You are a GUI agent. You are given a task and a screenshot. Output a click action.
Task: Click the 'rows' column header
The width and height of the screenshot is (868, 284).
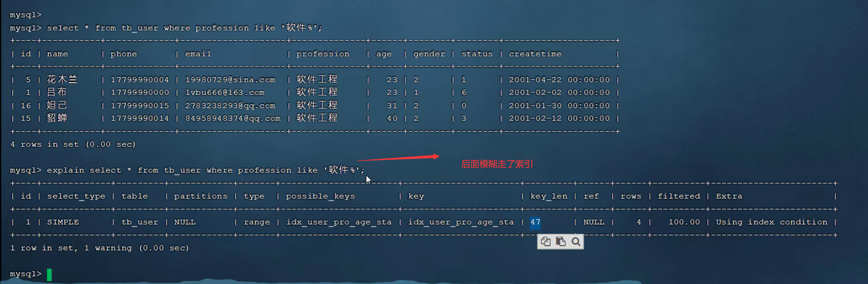click(x=631, y=196)
